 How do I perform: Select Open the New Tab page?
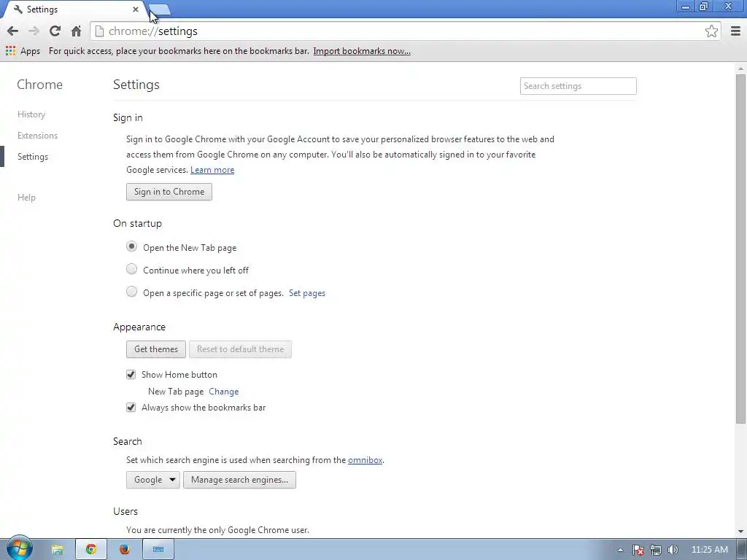[131, 246]
